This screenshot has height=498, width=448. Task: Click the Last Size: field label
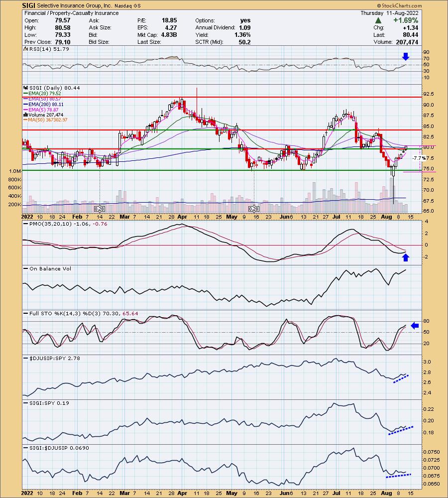click(149, 42)
